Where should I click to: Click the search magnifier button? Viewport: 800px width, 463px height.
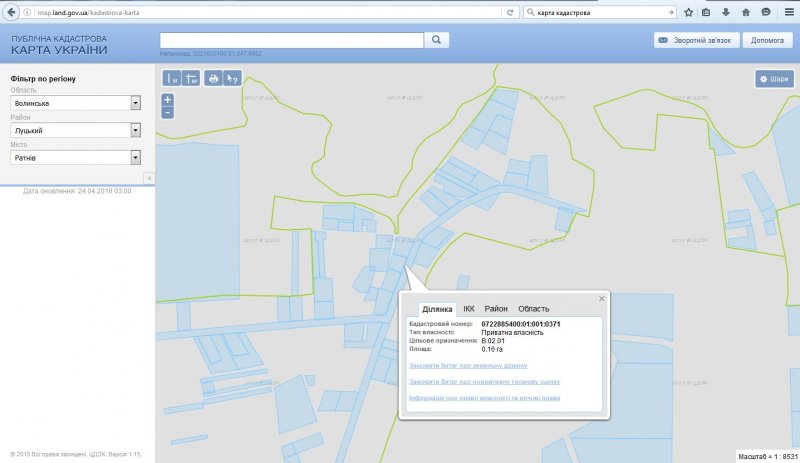click(x=437, y=40)
